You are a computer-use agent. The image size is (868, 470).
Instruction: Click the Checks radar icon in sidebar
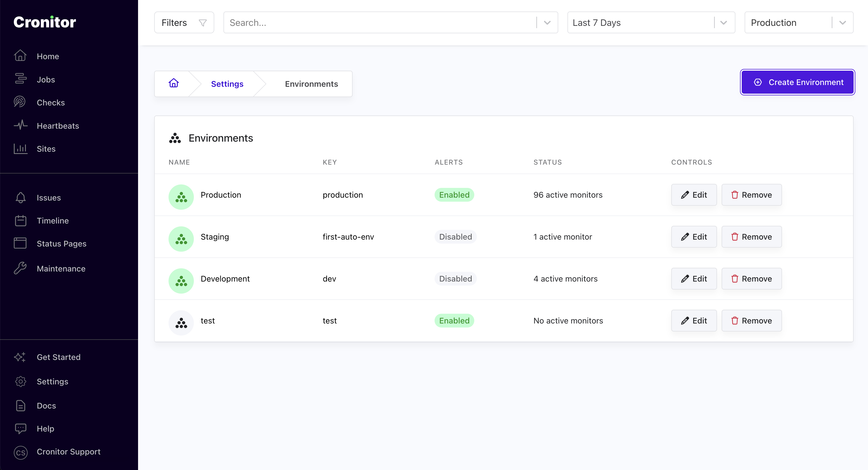coord(20,102)
